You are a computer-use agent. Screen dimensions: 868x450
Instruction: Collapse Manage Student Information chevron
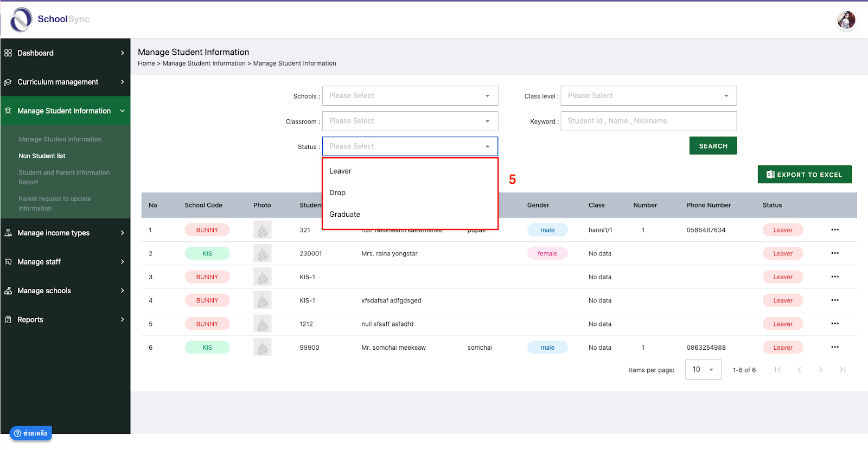(123, 111)
